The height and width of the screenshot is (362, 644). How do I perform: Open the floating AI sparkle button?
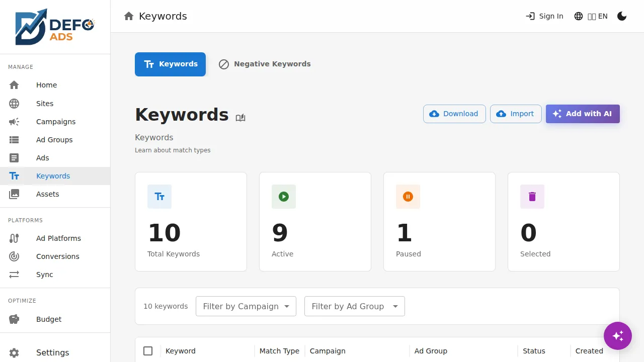pos(618,336)
